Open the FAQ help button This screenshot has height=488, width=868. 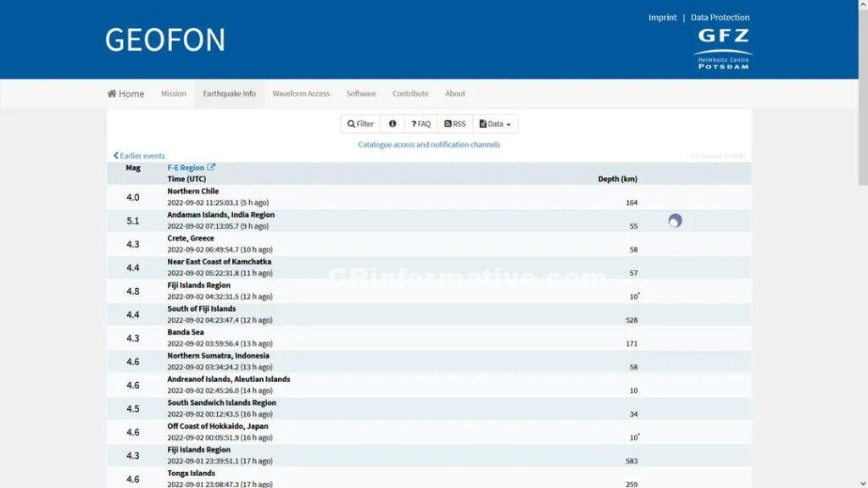coord(421,124)
